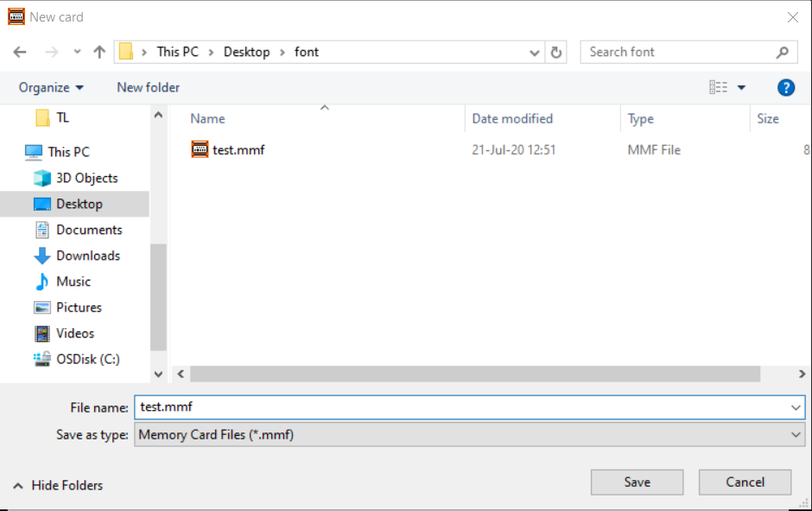Image resolution: width=812 pixels, height=511 pixels.
Task: Click the Refresh button in address bar
Action: pos(556,52)
